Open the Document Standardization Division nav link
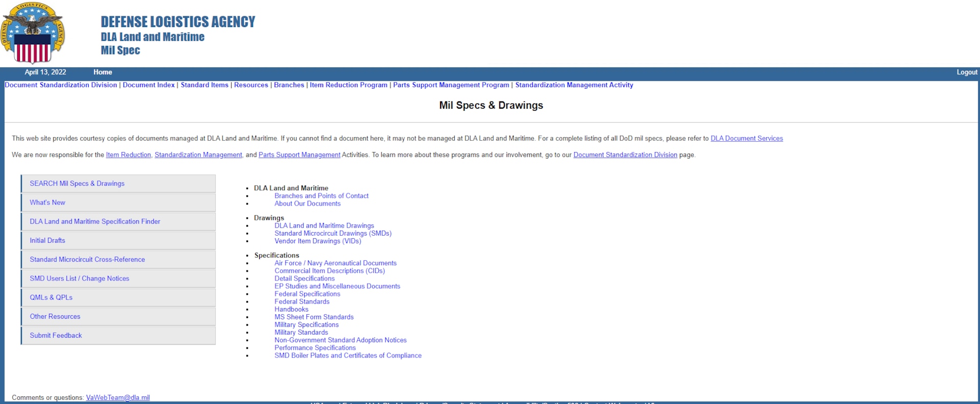The height and width of the screenshot is (404, 980). [61, 85]
